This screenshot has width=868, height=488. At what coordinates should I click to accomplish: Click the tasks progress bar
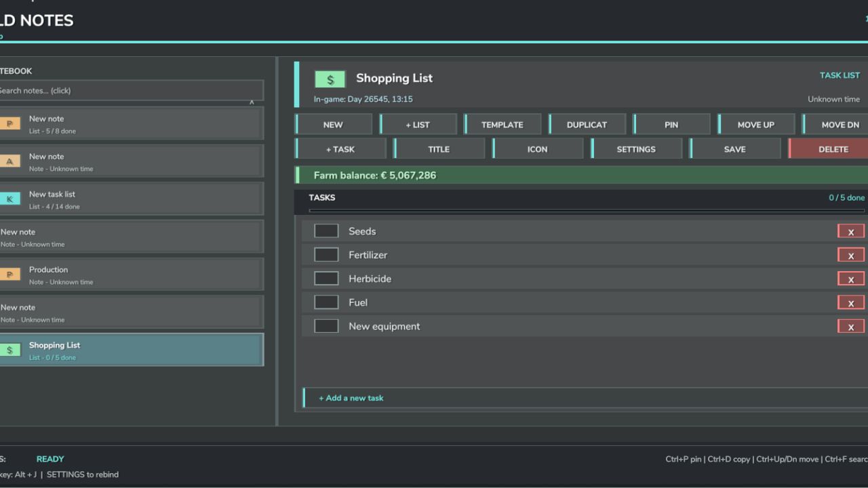587,211
